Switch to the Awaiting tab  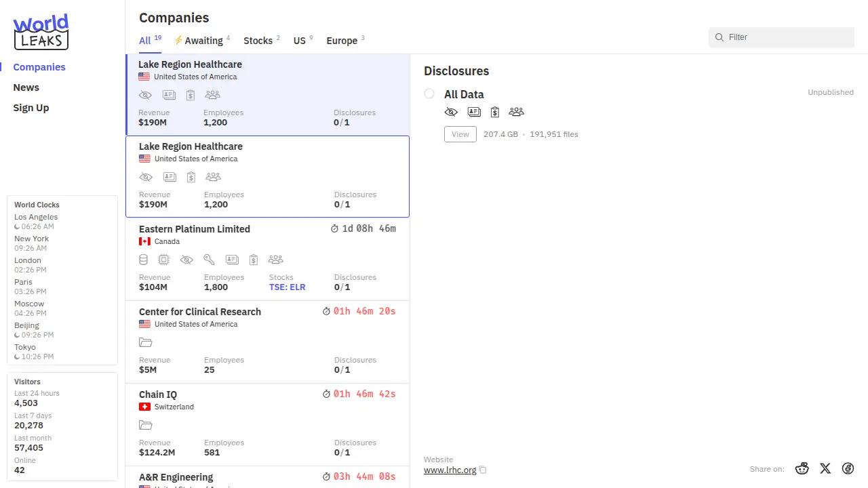point(202,41)
